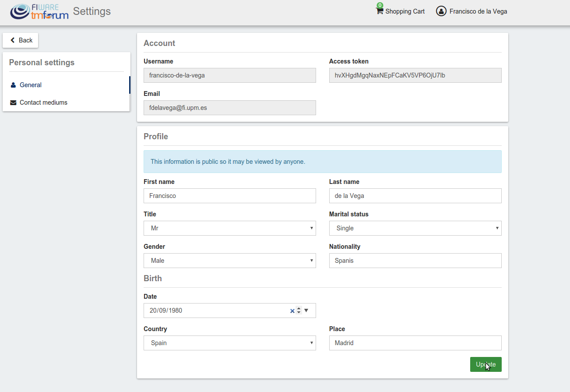The height and width of the screenshot is (392, 570).
Task: Click the Account section heading
Action: click(159, 43)
